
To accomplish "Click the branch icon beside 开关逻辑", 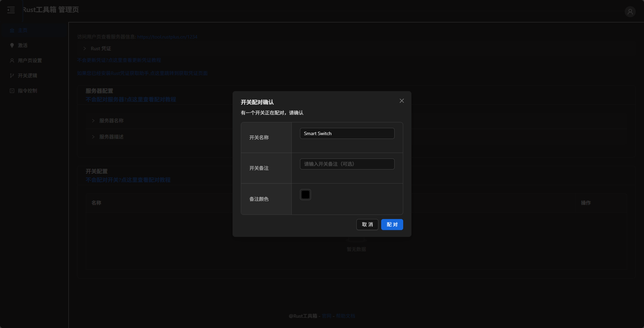I will (12, 76).
